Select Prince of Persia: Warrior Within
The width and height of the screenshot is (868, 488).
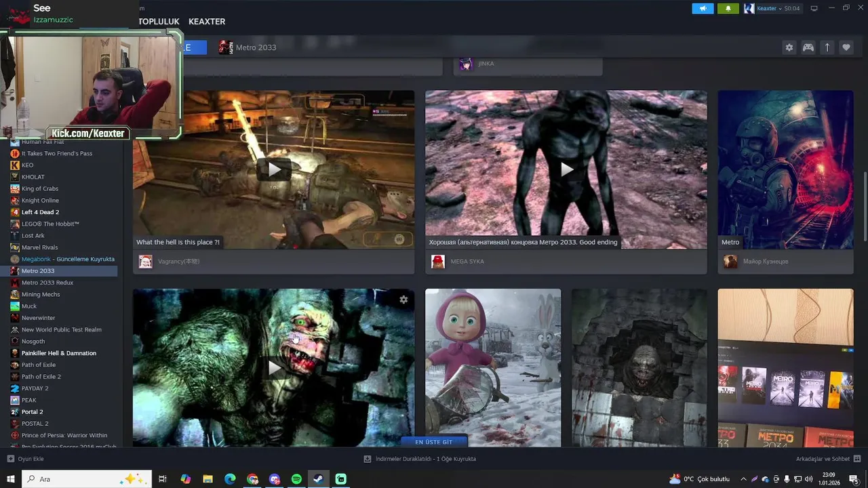(x=64, y=435)
